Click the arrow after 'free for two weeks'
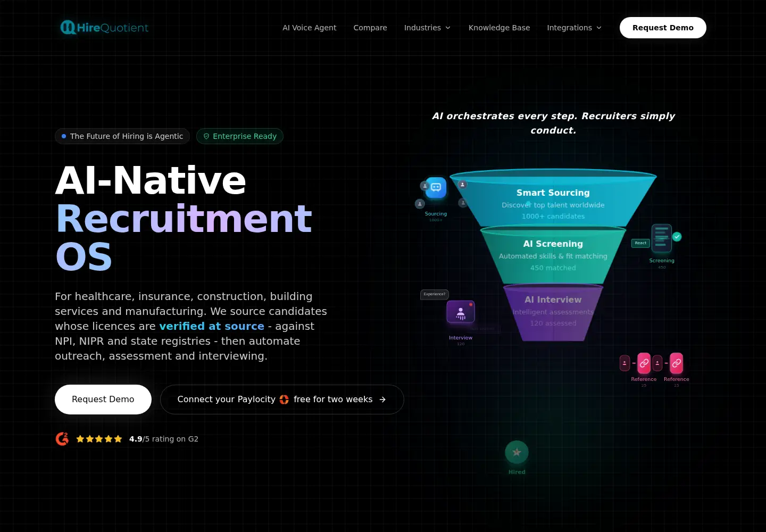 [382, 400]
